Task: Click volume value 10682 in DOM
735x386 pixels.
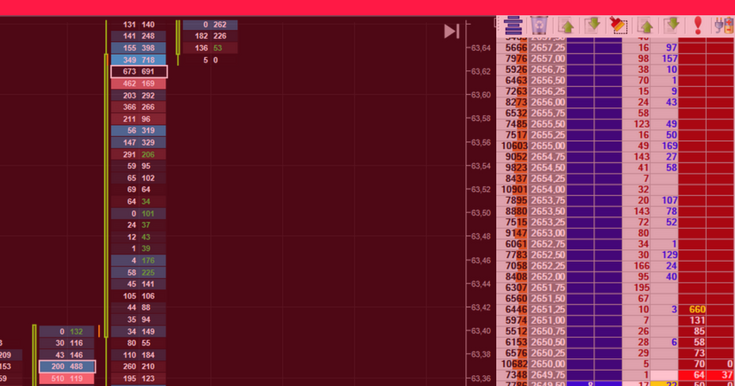Action: [514, 364]
